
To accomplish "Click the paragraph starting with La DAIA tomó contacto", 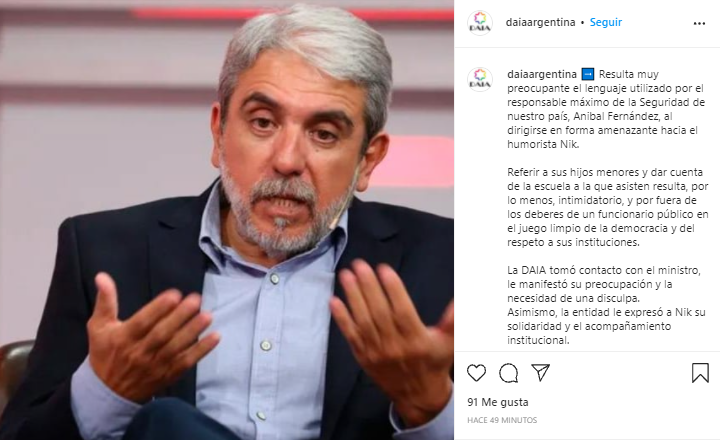I will (604, 284).
